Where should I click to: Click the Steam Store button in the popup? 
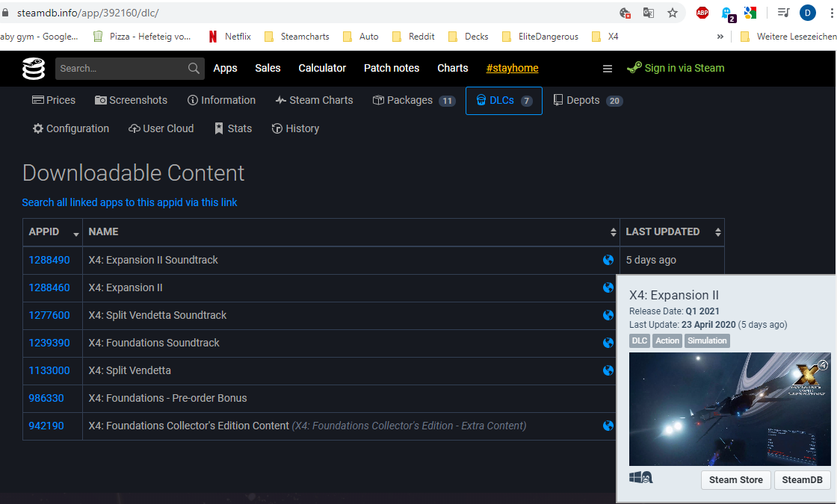coord(735,479)
